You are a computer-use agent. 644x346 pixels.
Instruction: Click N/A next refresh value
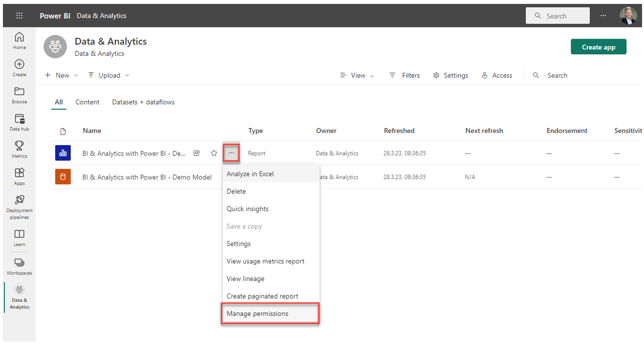(x=470, y=177)
